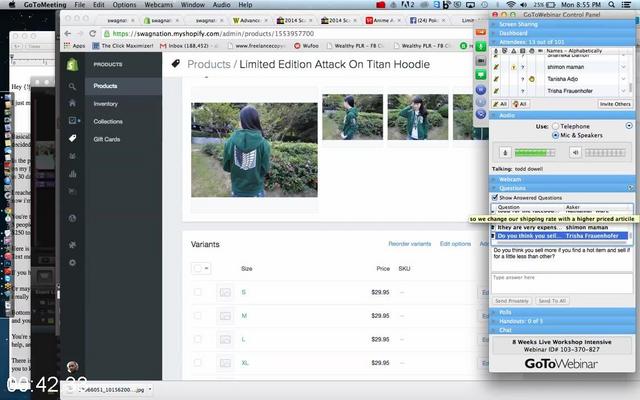Open the Shopify Settings gear icon
Image resolution: width=640 pixels, height=400 pixels.
72,262
